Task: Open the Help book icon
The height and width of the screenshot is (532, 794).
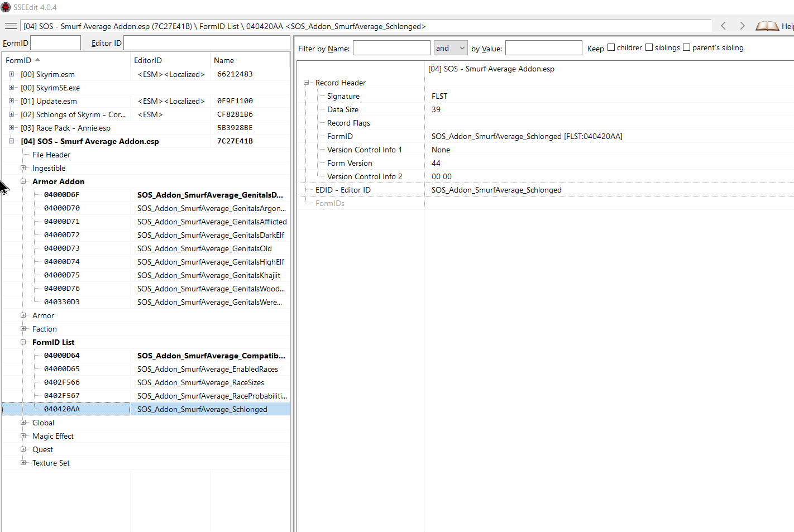Action: (767, 26)
